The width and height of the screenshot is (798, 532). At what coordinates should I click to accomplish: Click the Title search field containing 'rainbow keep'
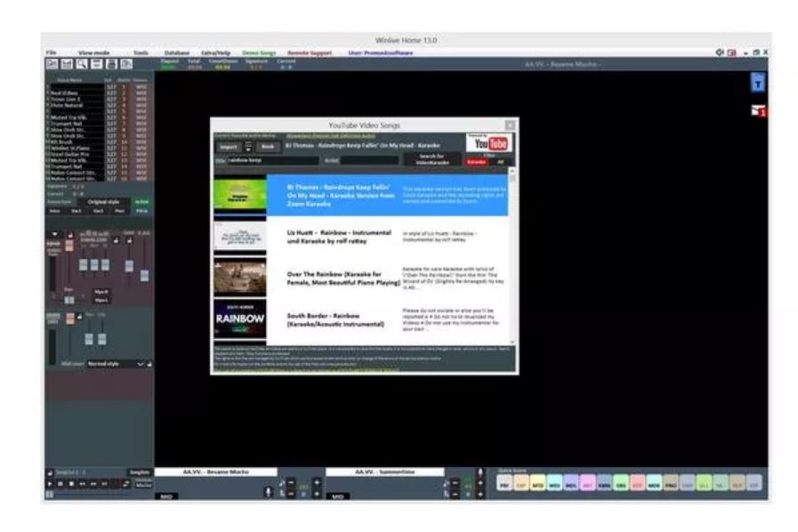point(273,160)
